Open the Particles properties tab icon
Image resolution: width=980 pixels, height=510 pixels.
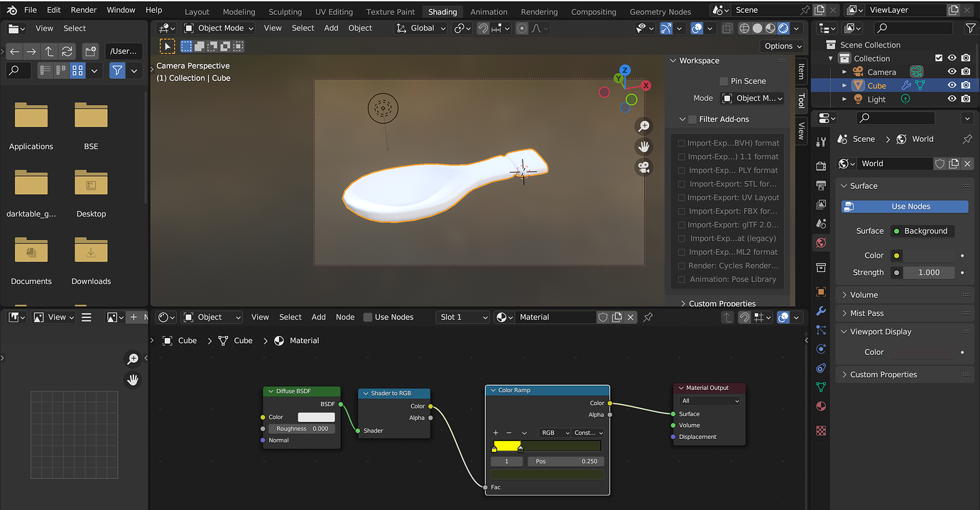[x=821, y=330]
